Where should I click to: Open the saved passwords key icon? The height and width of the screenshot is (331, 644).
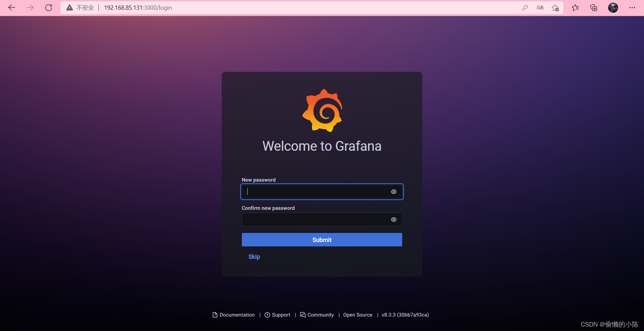(x=525, y=8)
